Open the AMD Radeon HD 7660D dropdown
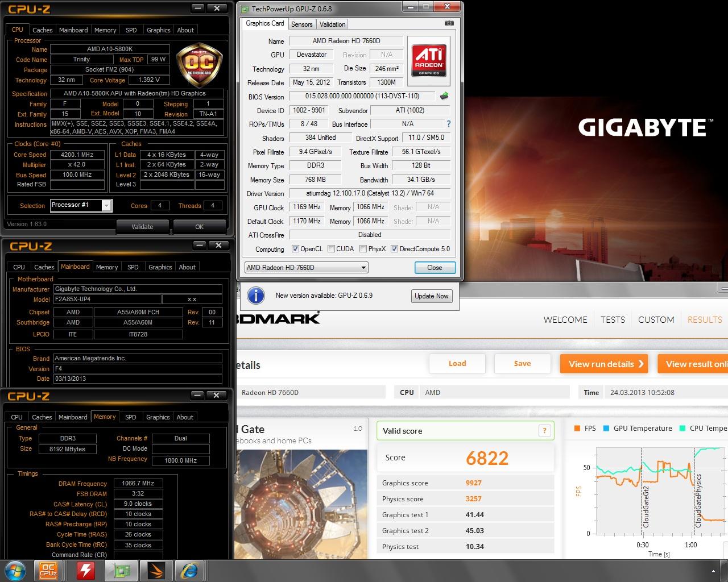Image resolution: width=728 pixels, height=582 pixels. coord(307,268)
